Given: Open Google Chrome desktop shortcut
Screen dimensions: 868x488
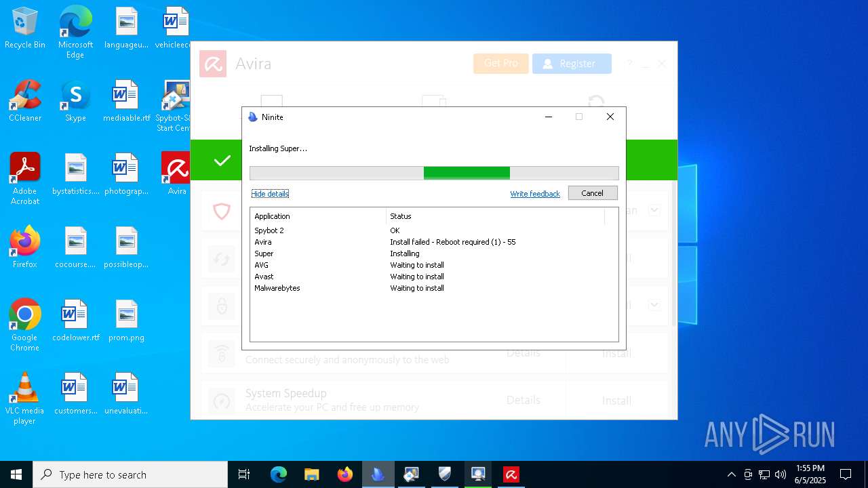Looking at the screenshot, I should pos(25,325).
